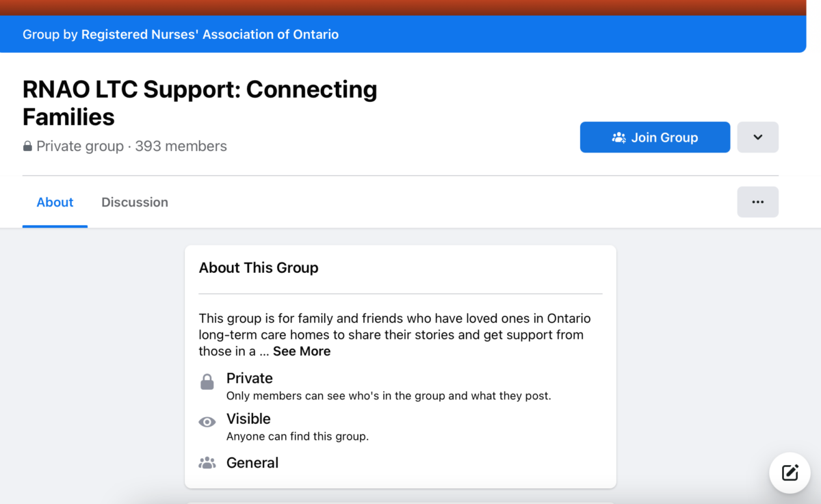Click the RNAO LTC Support group title

tap(200, 103)
